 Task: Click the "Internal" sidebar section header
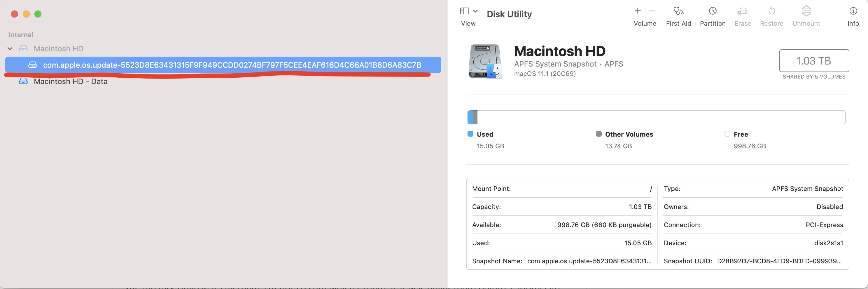click(x=21, y=35)
